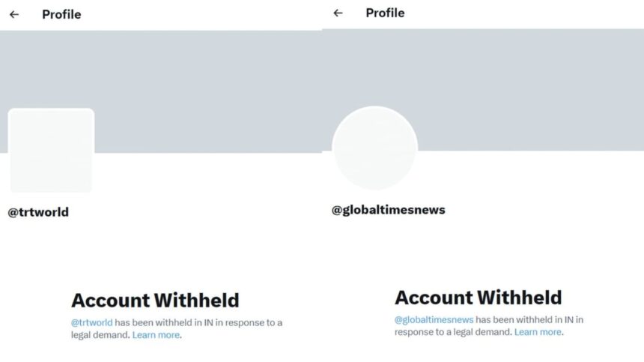Viewport: 644px width, 362px height.
Task: Click the left profile grey banner
Action: (161, 91)
